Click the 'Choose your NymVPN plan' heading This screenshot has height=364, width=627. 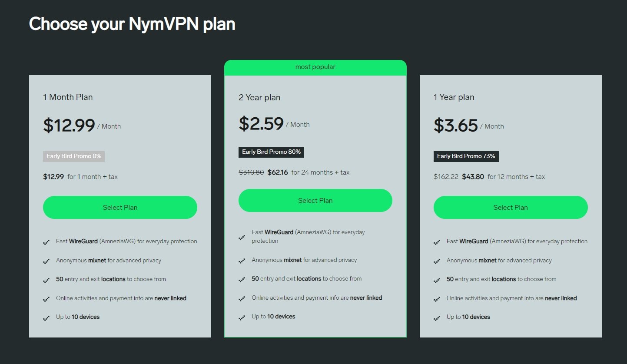pos(132,24)
